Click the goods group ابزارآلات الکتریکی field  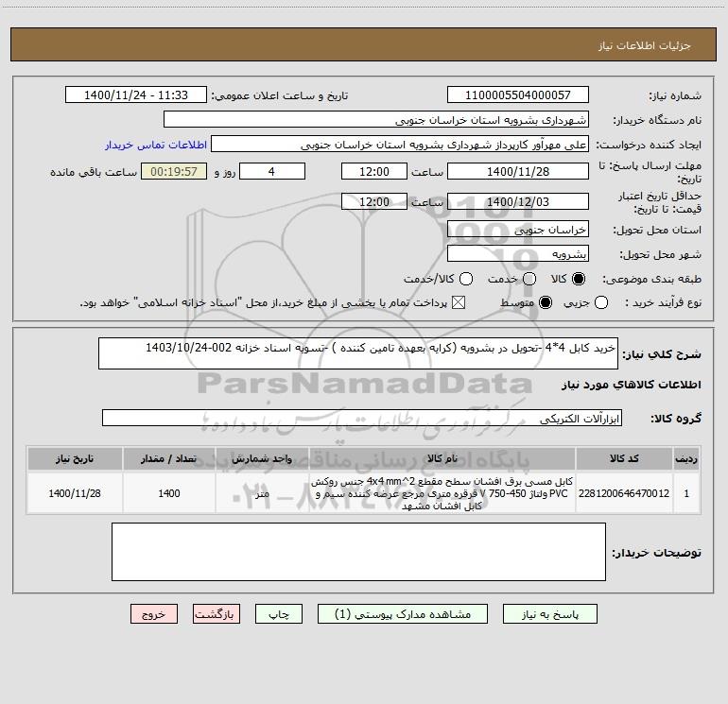(362, 418)
